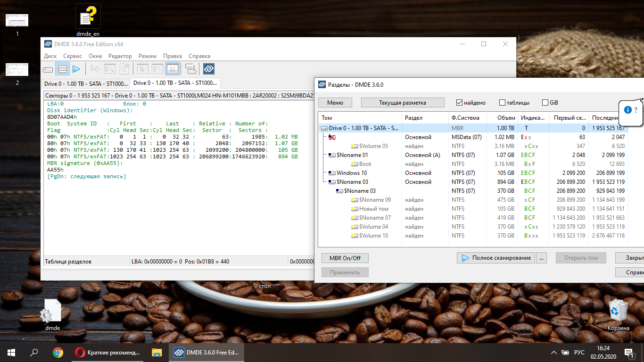
Task: Select the '$Noname 01' partition row
Action: [x=473, y=155]
